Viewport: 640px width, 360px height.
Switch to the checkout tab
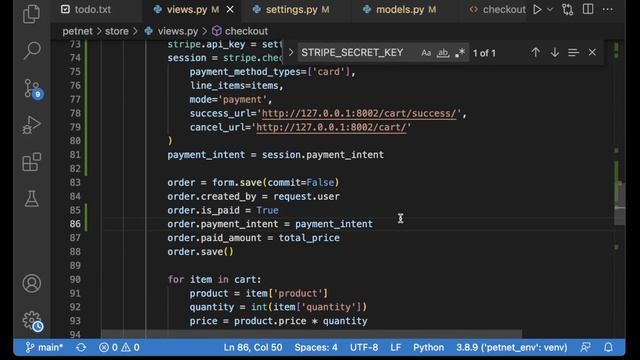497,9
